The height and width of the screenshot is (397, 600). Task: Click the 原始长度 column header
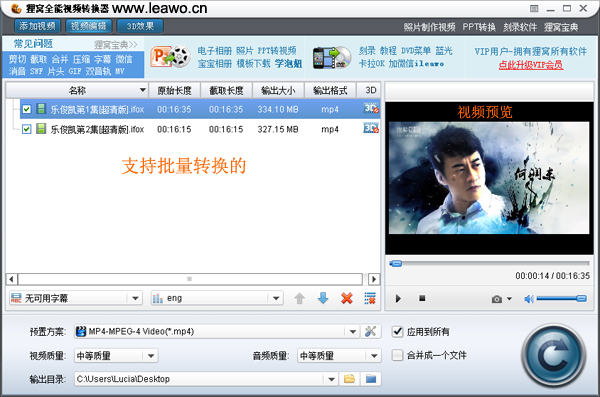tap(174, 90)
